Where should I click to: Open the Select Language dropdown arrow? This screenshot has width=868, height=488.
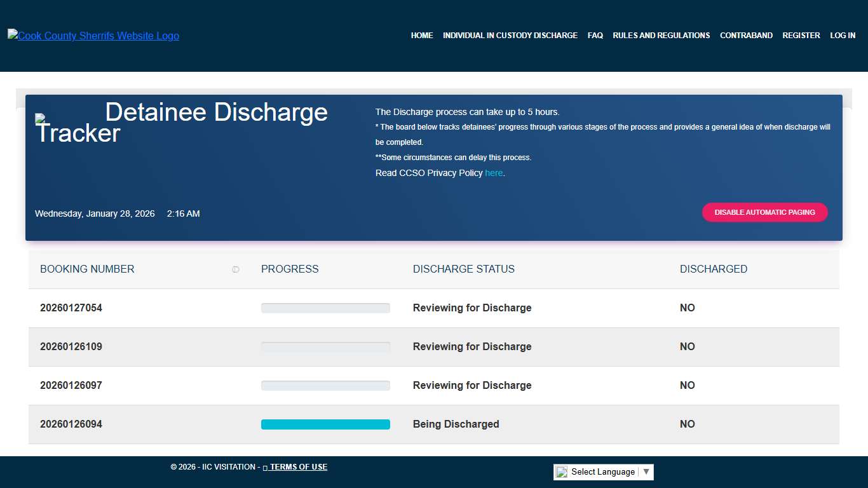(646, 471)
